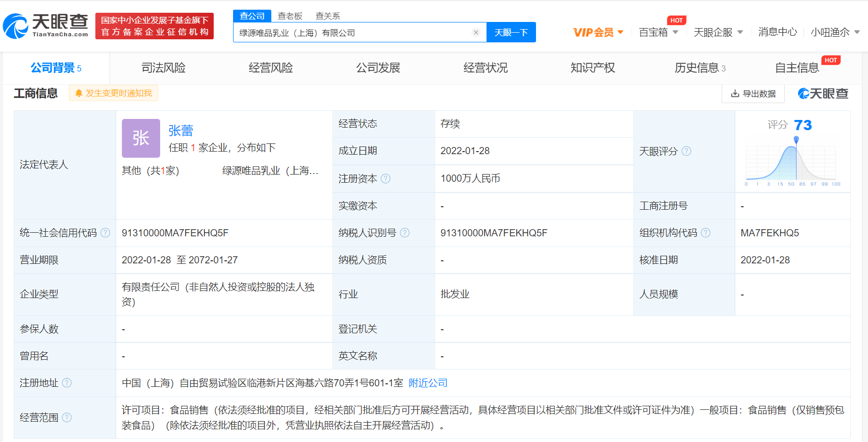Select credit code 91310000MA7FEKHQ5F under 统一社会信用代码
Screen dimensions: 868x442
175,233
